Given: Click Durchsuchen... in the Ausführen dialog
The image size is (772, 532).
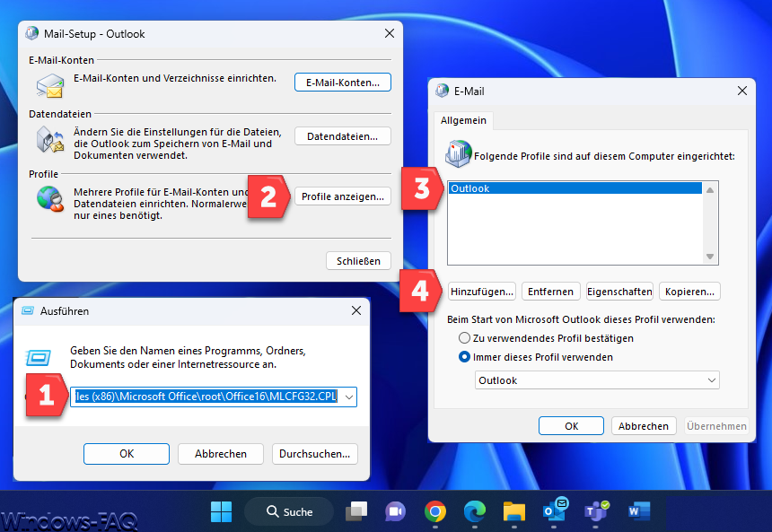Looking at the screenshot, I should click(x=314, y=453).
